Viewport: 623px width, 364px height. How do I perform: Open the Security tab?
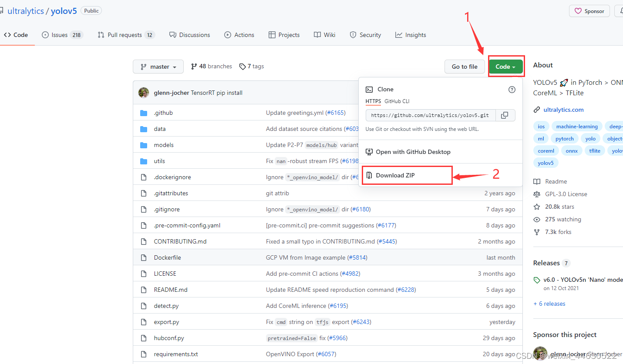365,35
